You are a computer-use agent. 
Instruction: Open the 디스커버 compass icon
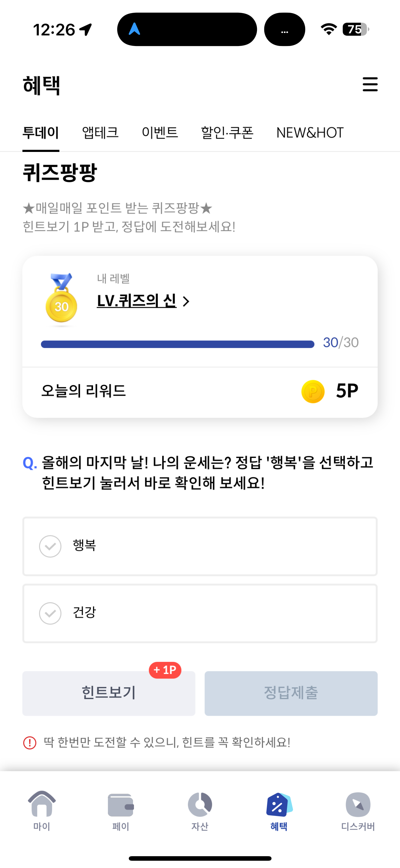(358, 804)
